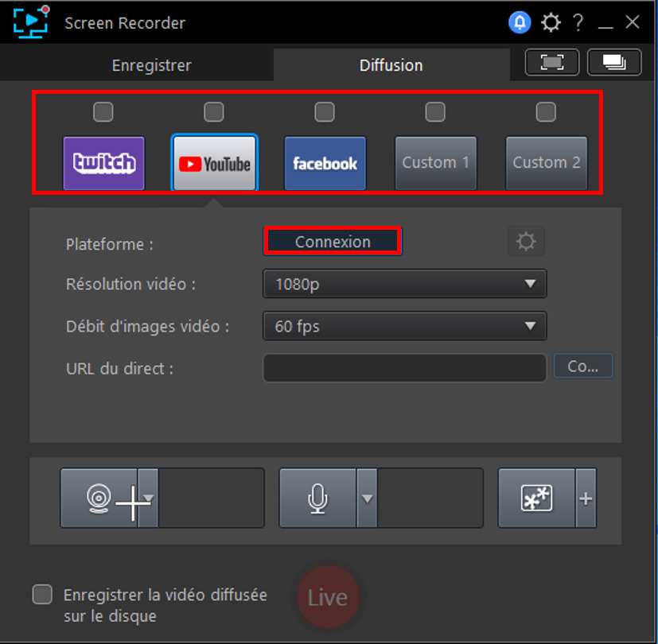Click the capture area selection icon
This screenshot has height=644, width=658.
point(551,62)
